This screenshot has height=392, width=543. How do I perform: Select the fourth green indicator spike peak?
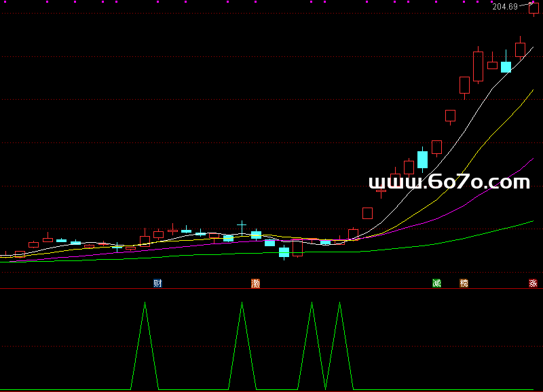click(339, 303)
